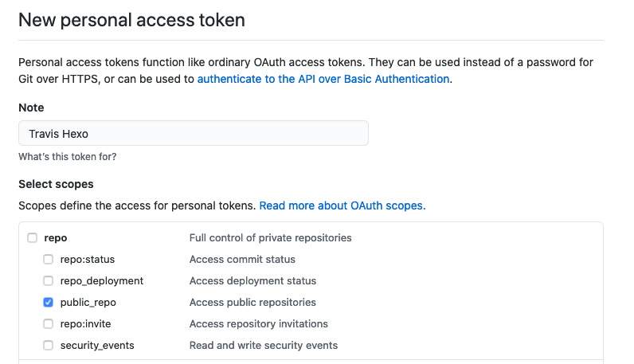Image resolution: width=634 pixels, height=364 pixels.
Task: Click the bold repo scope label
Action: pos(56,237)
